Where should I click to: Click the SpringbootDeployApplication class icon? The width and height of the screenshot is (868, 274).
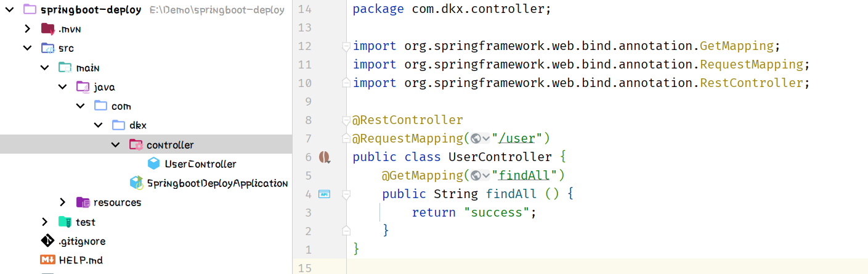click(136, 183)
